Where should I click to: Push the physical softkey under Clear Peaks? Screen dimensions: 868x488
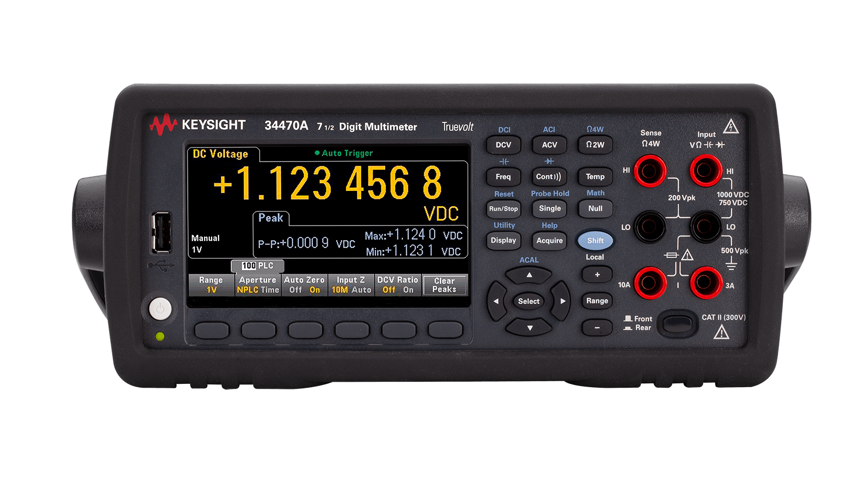pyautogui.click(x=445, y=330)
